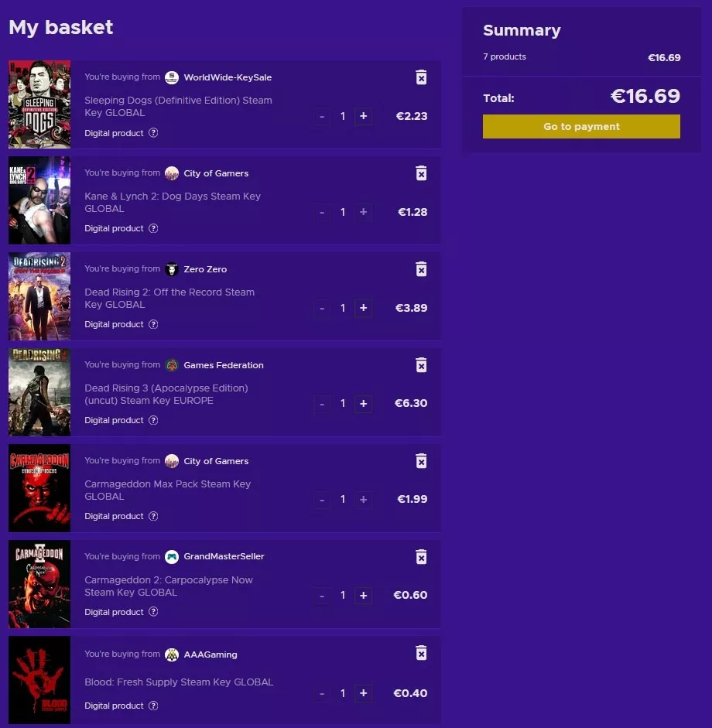
Task: Reduce Dead Rising 2 quantity
Action: 322,308
